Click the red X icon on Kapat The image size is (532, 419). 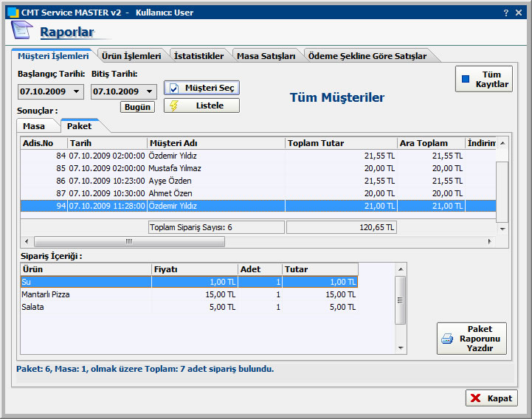(x=475, y=398)
